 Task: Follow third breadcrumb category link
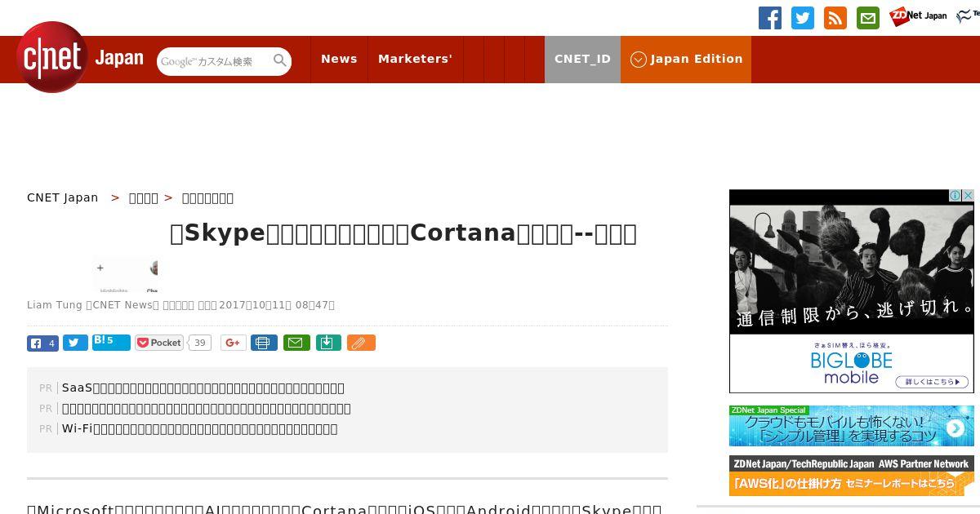pos(207,197)
